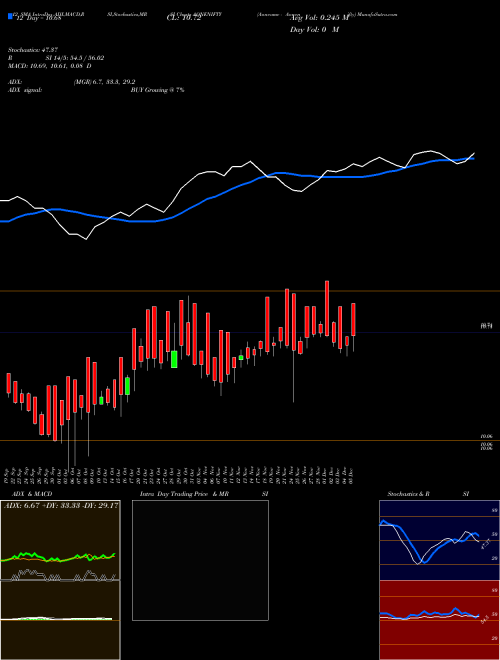The width and height of the screenshot is (500, 660).
Task: Click the 'ADX & MACD' panel title
Action: (x=32, y=494)
